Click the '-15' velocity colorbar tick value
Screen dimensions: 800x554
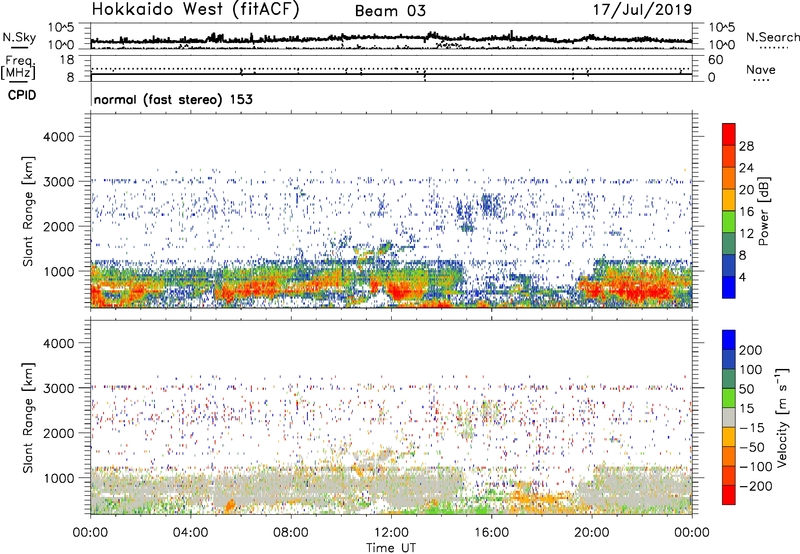coord(752,427)
